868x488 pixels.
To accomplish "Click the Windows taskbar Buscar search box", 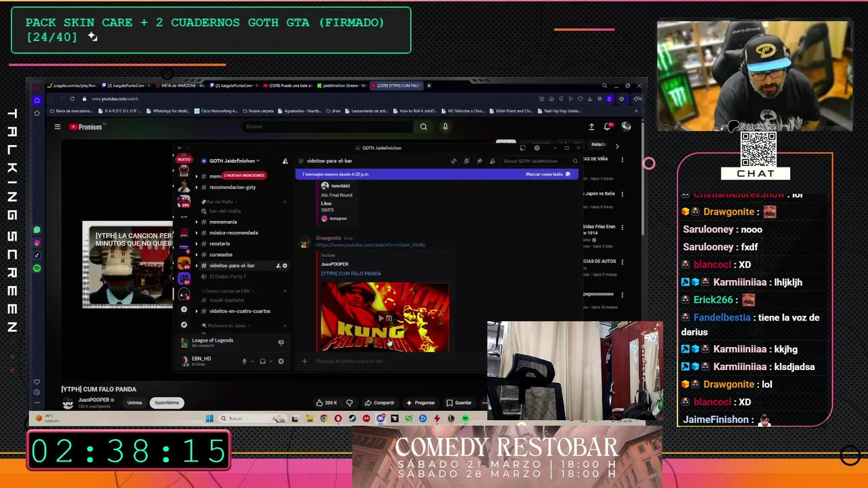I will (252, 418).
